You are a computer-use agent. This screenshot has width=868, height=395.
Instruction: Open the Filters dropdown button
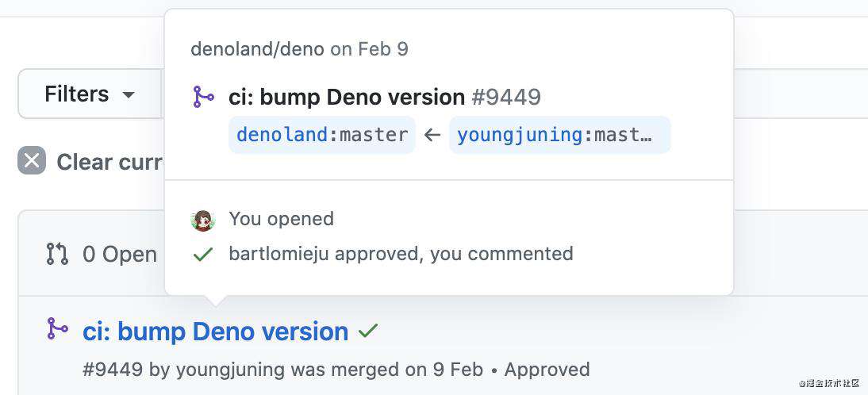pos(90,94)
